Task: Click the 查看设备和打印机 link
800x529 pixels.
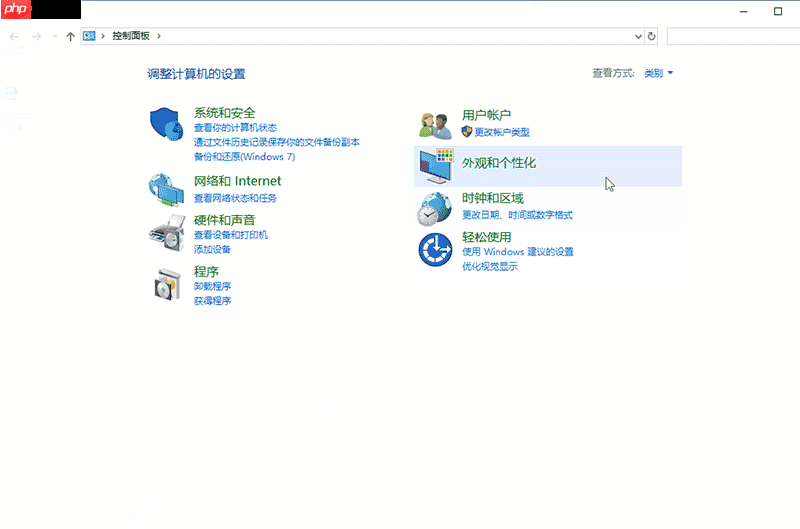Action: pos(231,235)
